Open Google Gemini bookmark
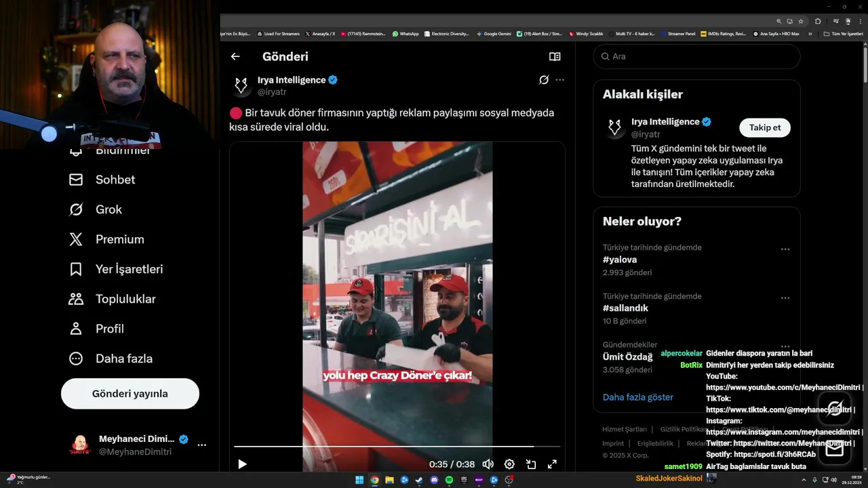This screenshot has height=488, width=868. (x=494, y=33)
